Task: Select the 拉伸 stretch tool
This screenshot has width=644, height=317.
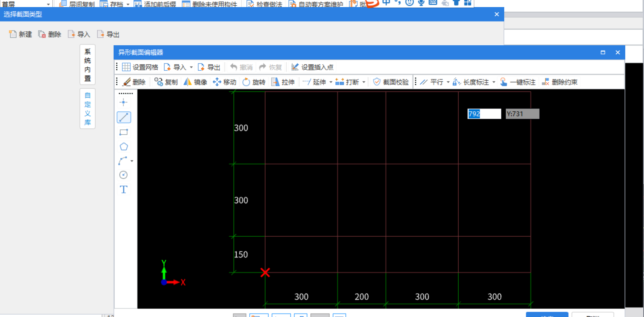Action: point(283,82)
